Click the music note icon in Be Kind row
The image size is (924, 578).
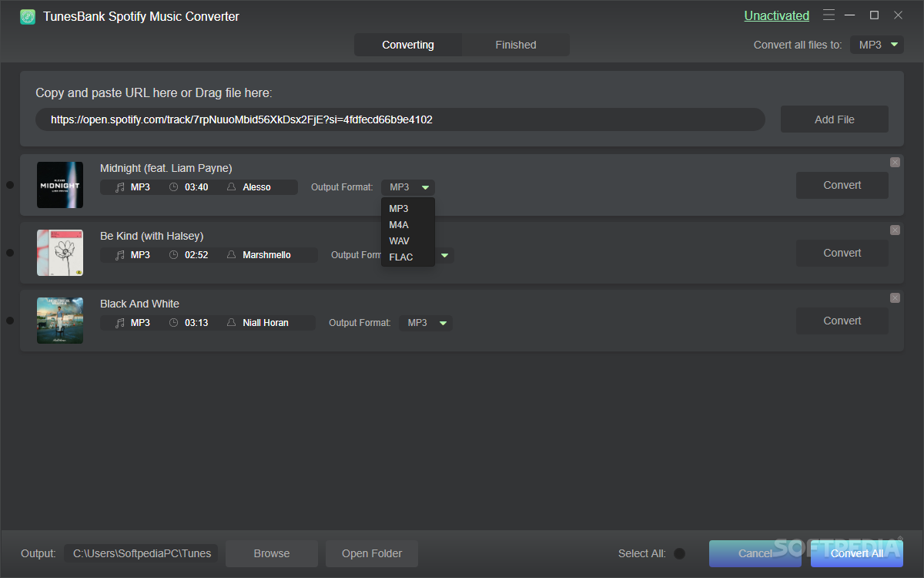tap(119, 255)
